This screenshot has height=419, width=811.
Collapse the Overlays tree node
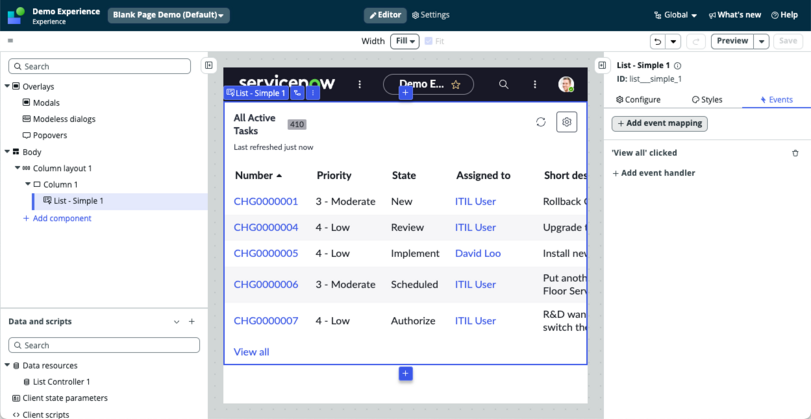tap(7, 86)
